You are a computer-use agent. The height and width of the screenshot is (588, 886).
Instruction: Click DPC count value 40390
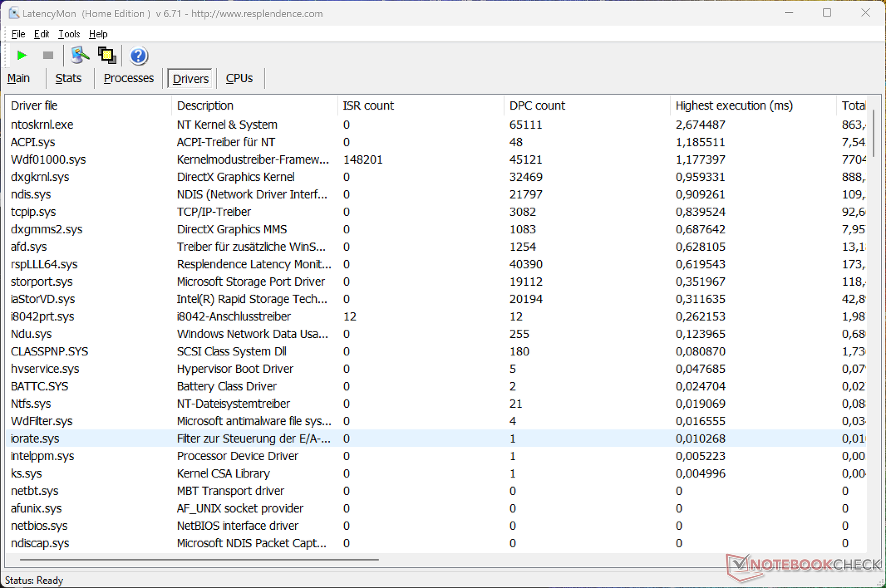tap(526, 265)
